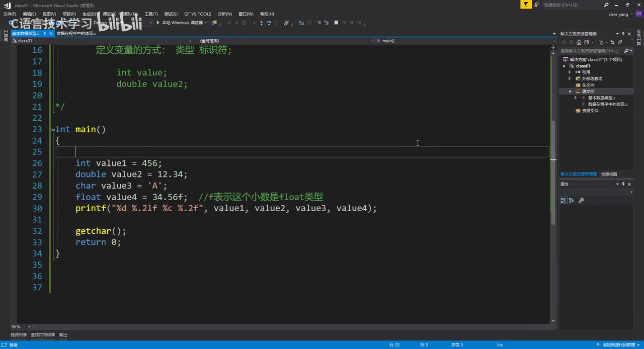Click the Properties categorized view icon

click(564, 200)
